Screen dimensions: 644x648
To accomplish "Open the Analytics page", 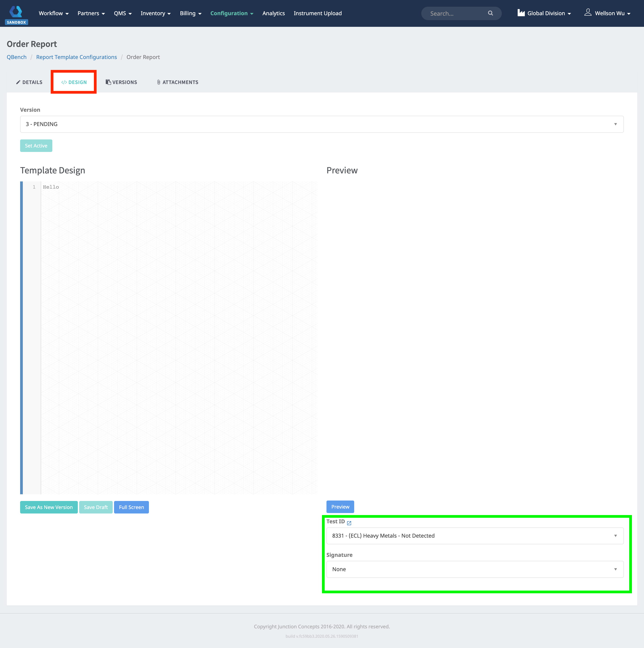I will pos(273,13).
